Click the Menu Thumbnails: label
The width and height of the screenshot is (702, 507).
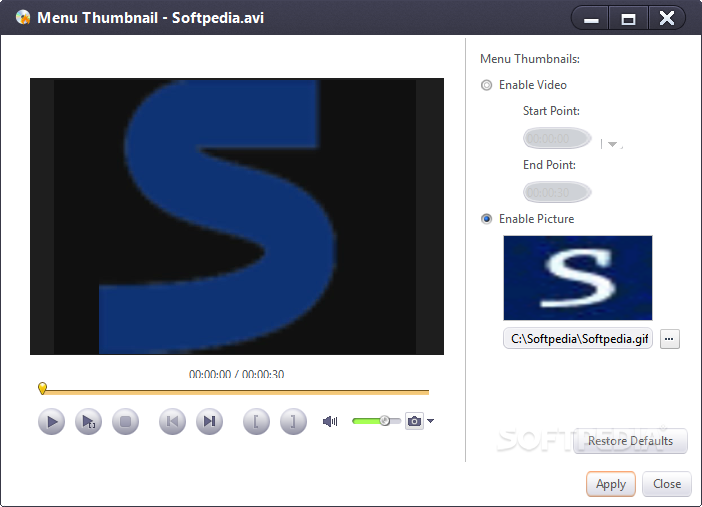tap(530, 59)
